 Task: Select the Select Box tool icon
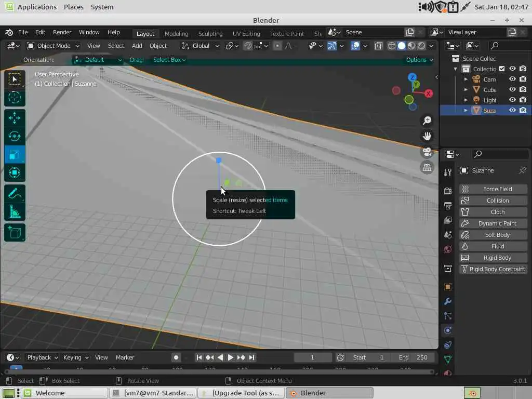(14, 79)
